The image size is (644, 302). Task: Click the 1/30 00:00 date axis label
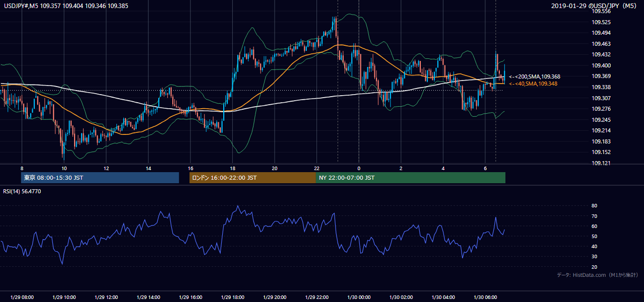tap(359, 297)
